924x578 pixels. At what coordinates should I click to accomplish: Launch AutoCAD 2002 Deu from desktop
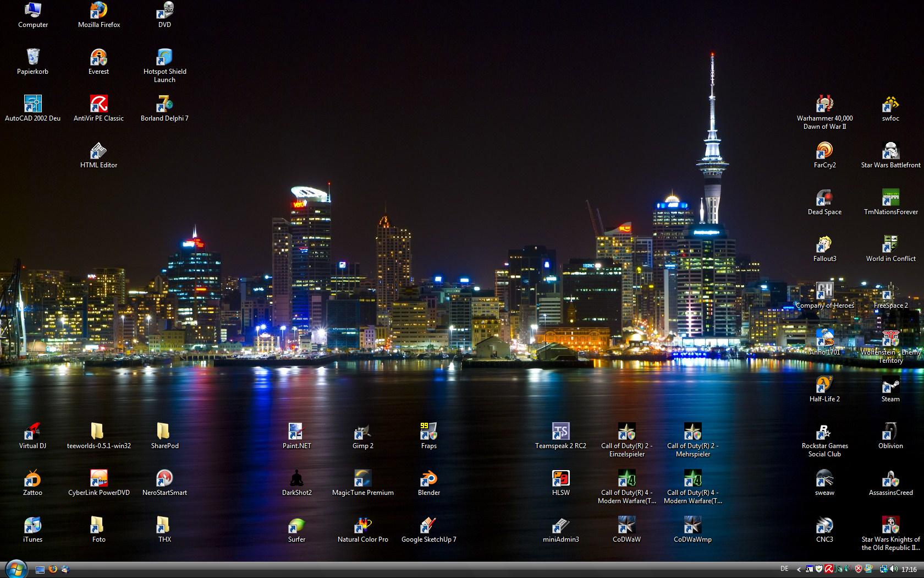[32, 104]
